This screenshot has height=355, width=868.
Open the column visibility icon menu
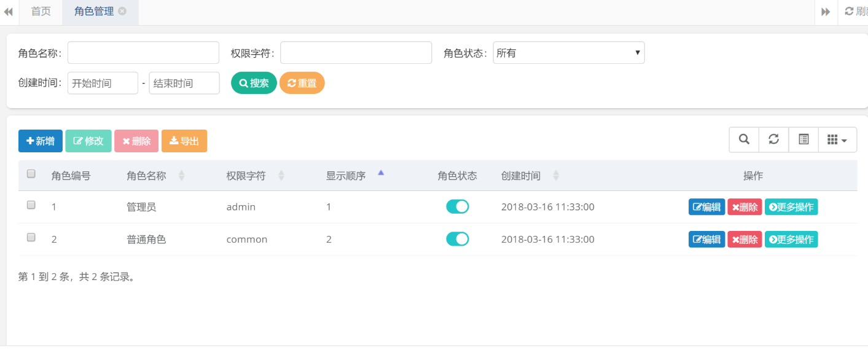click(x=837, y=139)
